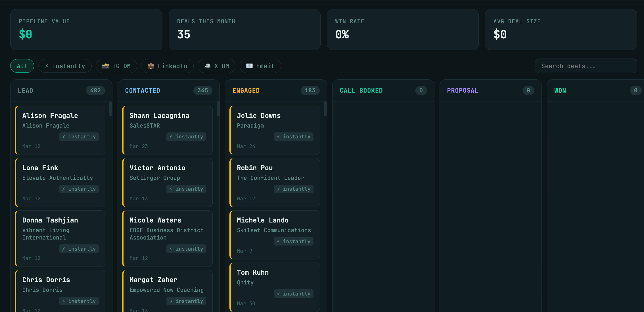The width and height of the screenshot is (644, 312).
Task: Select the All filter tab
Action: pyautogui.click(x=22, y=66)
